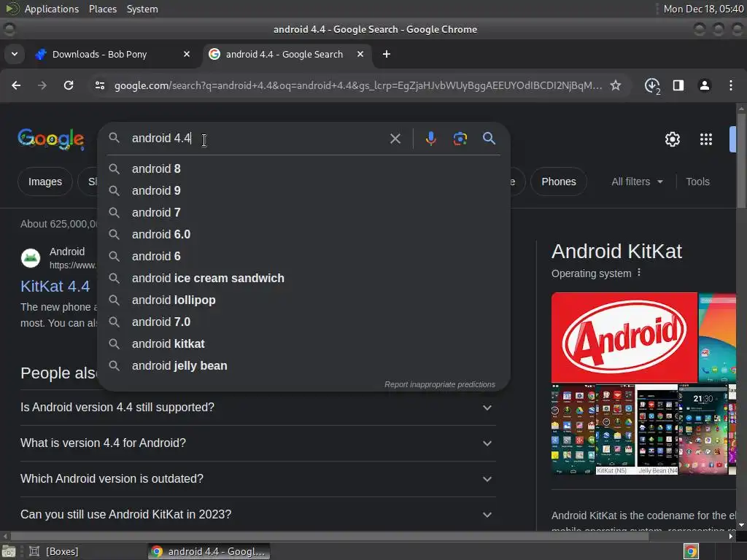This screenshot has height=560, width=747.
Task: Open Google quick settings gear
Action: [672, 139]
